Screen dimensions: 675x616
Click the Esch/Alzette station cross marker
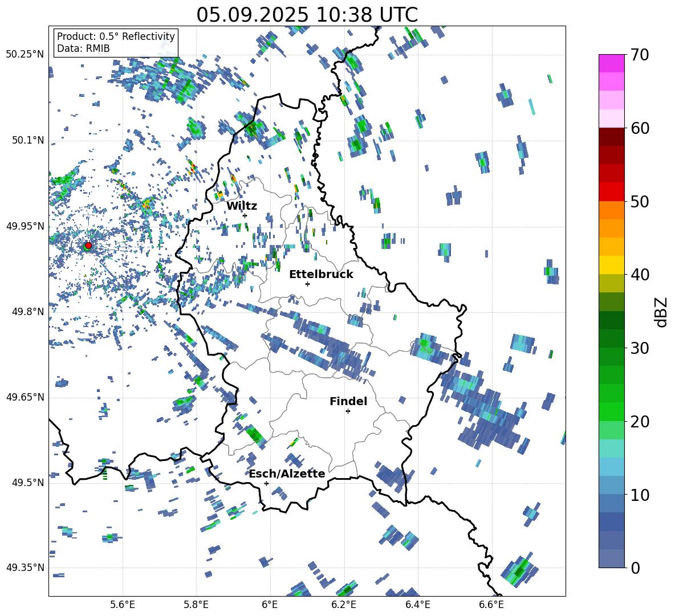coord(266,483)
